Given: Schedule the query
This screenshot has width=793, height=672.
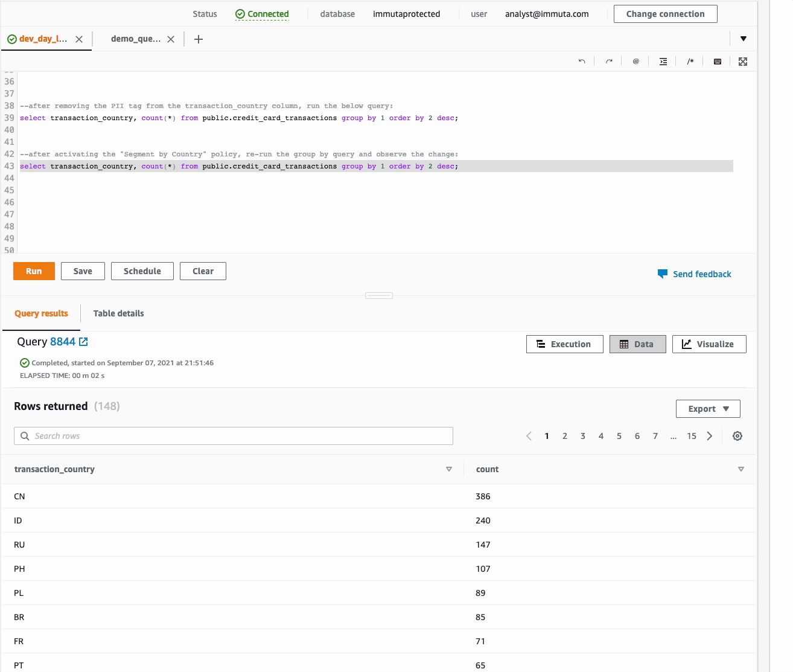Looking at the screenshot, I should [142, 271].
